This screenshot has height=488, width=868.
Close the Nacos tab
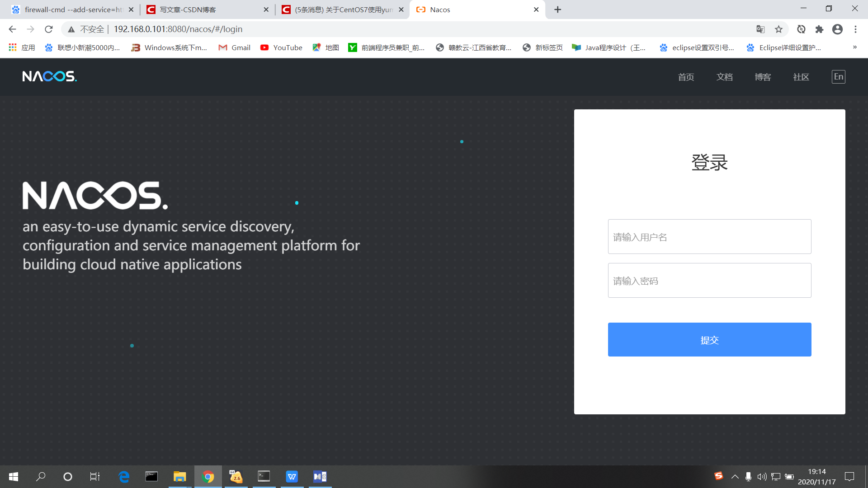[536, 9]
